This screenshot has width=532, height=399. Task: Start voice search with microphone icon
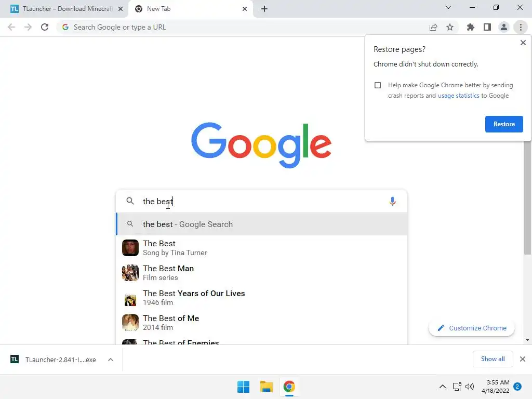tap(392, 201)
